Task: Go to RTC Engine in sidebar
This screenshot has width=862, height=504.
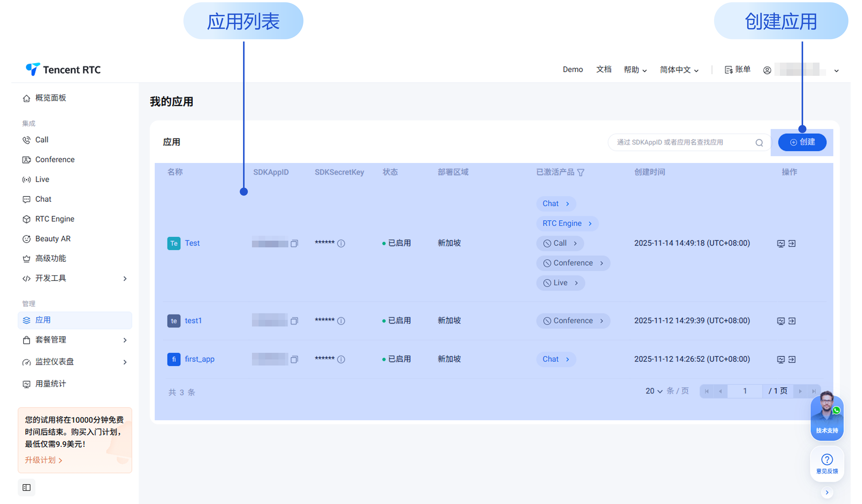Action: click(x=54, y=219)
